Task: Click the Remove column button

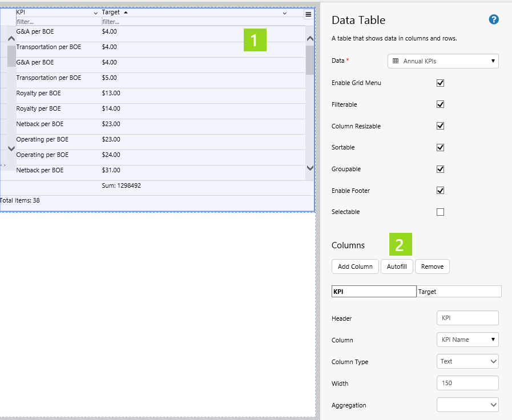Action: click(432, 266)
